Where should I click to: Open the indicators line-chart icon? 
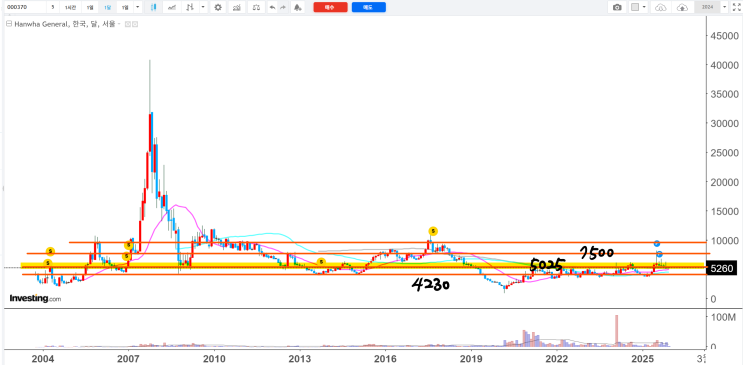(x=172, y=7)
